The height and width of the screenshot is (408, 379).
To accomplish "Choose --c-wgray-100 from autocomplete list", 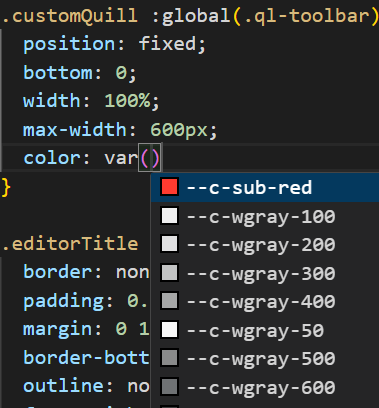I will [x=265, y=216].
